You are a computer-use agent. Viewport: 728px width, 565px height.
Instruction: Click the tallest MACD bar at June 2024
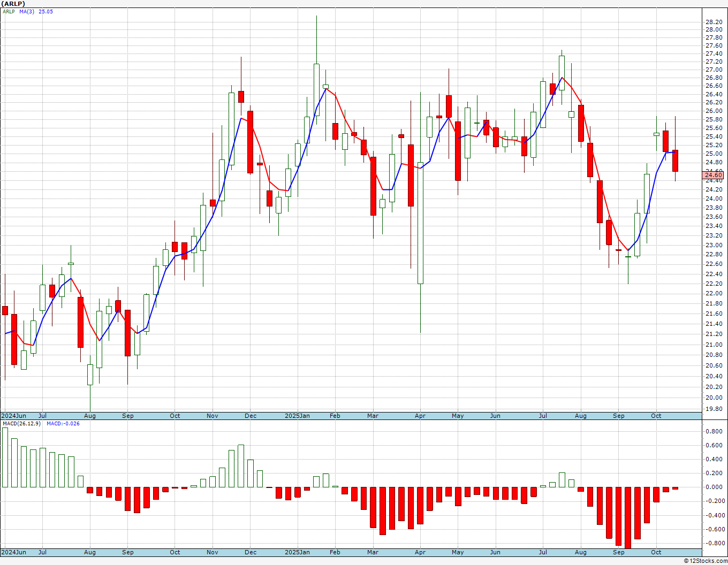[5, 457]
